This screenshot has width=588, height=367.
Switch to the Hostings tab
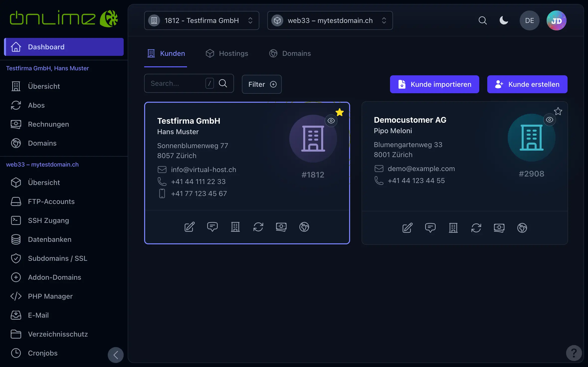coord(227,53)
